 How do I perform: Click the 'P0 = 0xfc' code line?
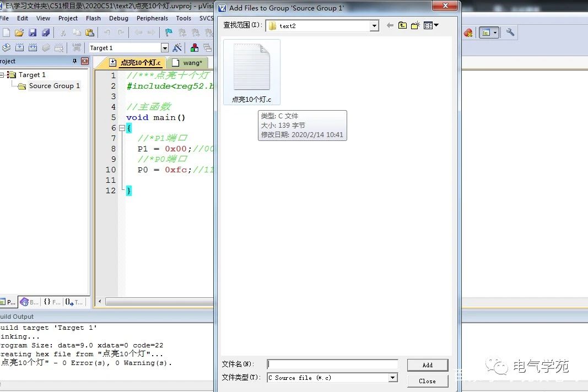(165, 170)
